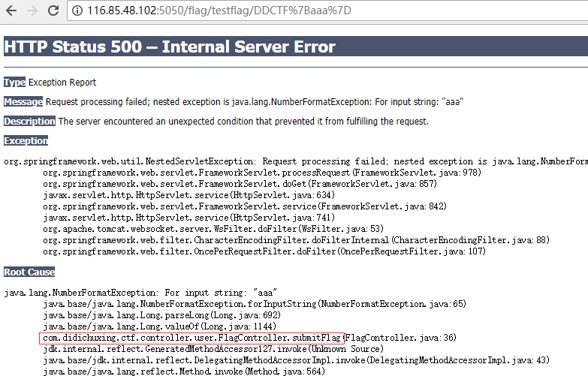The width and height of the screenshot is (588, 376).
Task: Click the Long.parseLong stack trace line
Action: [161, 315]
